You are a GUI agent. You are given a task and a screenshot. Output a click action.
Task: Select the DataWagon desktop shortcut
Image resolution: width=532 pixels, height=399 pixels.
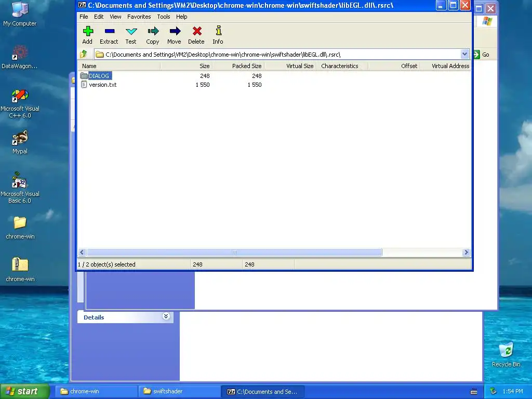(x=20, y=57)
